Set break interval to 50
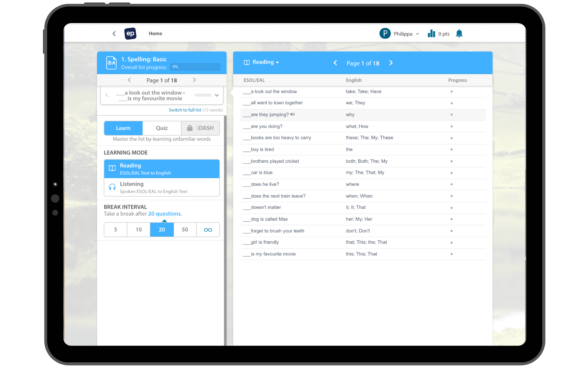Screen dimensions: 588x368 [x=185, y=230]
